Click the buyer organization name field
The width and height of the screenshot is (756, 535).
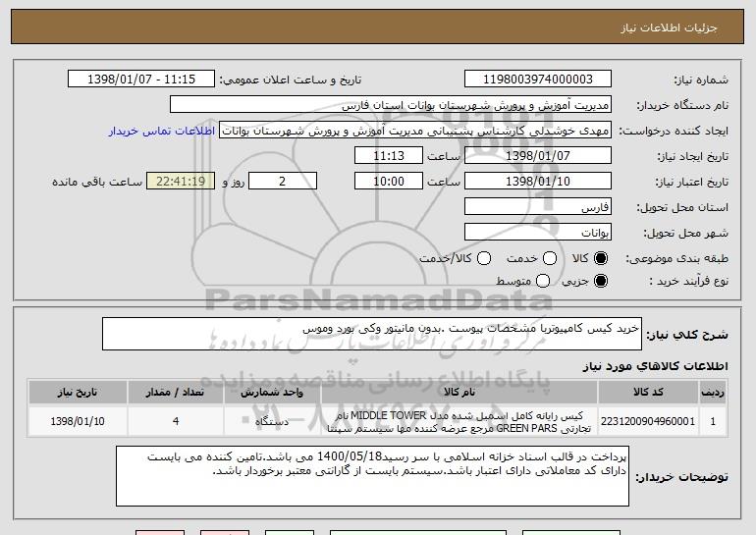coord(391,105)
